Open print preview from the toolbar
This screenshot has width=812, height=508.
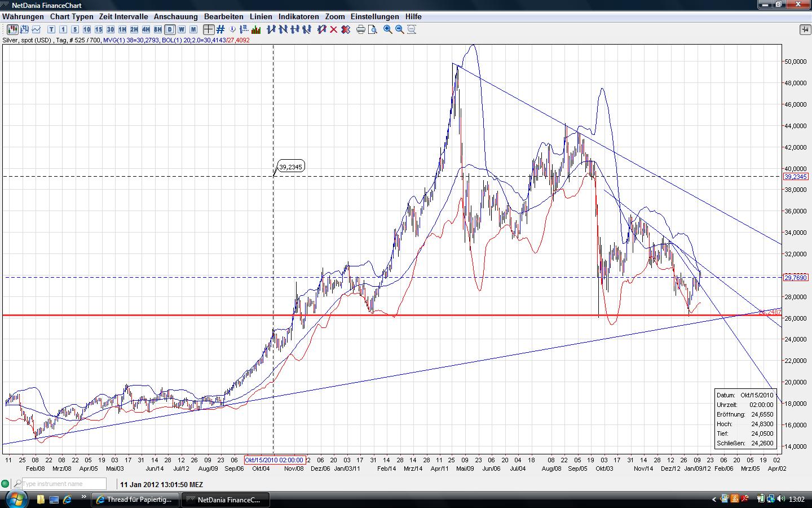pos(373,29)
